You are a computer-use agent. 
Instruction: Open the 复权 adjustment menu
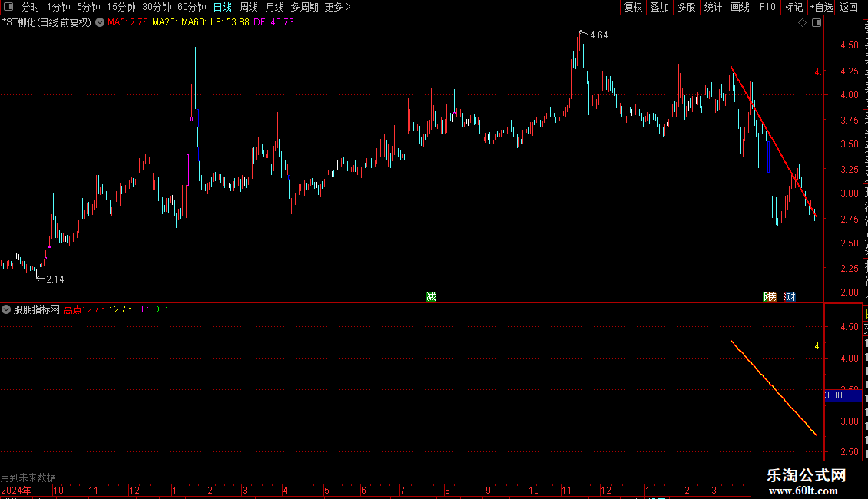[x=633, y=7]
